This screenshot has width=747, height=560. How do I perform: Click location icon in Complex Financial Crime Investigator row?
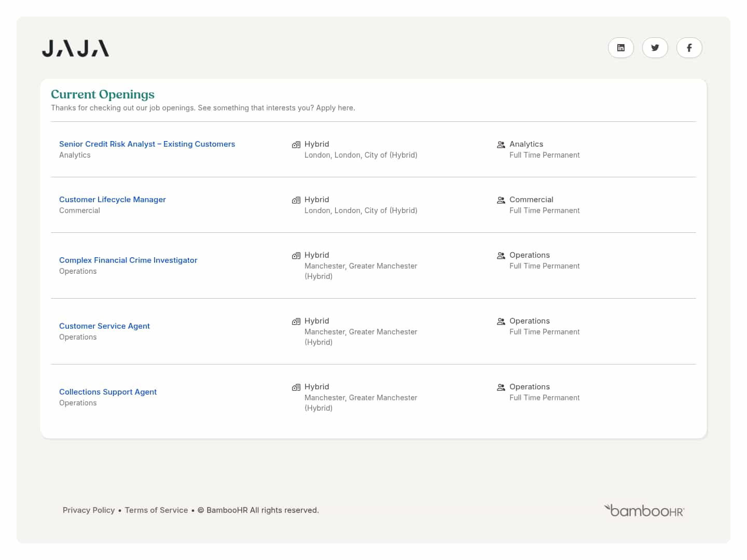click(x=296, y=256)
